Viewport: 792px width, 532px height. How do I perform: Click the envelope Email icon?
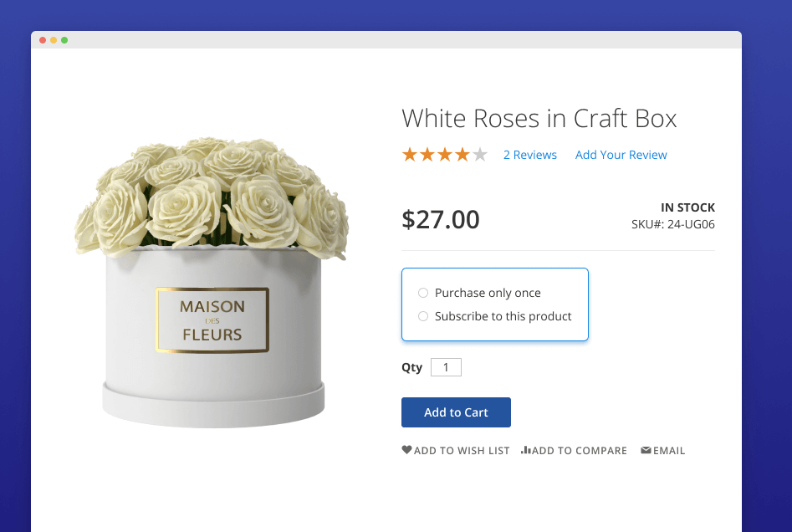(x=646, y=450)
